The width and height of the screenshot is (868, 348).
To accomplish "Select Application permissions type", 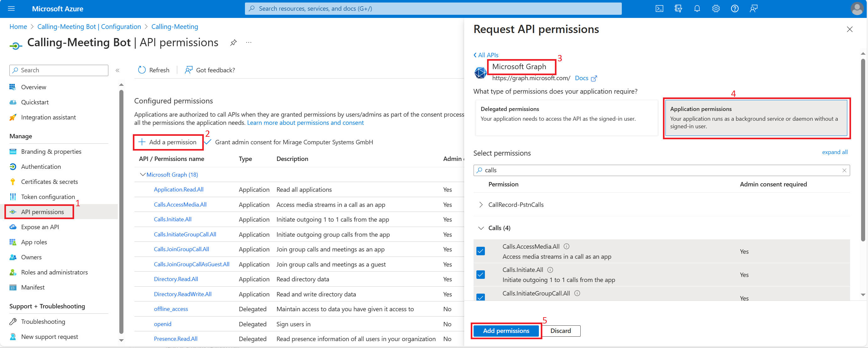I will tap(756, 118).
